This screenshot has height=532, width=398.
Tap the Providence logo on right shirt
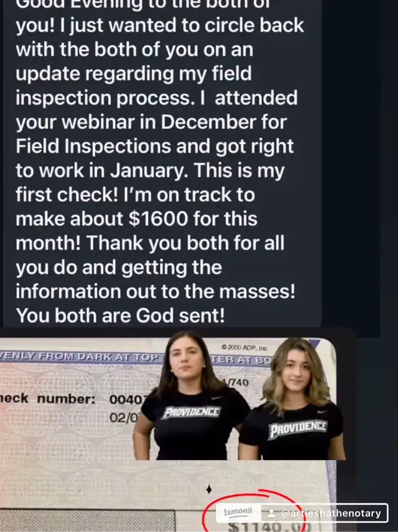297,429
